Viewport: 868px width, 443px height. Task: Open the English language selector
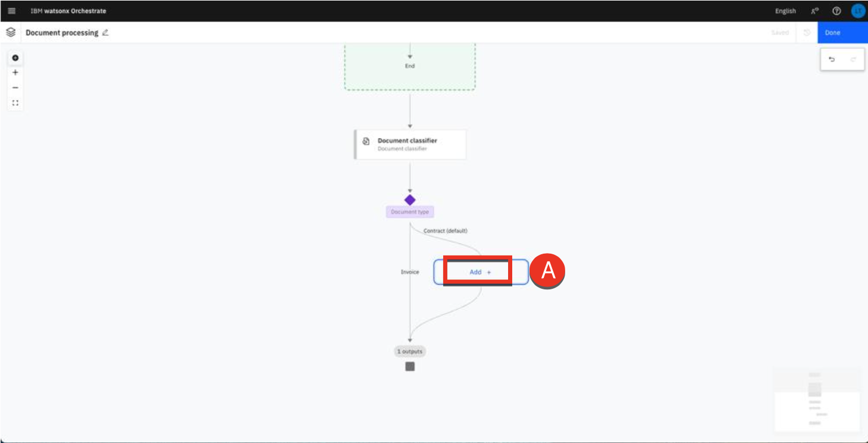(x=785, y=11)
